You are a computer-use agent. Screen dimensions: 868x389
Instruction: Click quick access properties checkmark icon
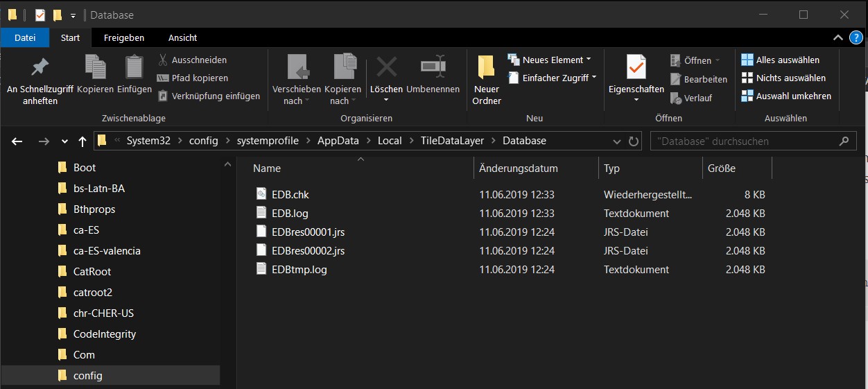(41, 15)
